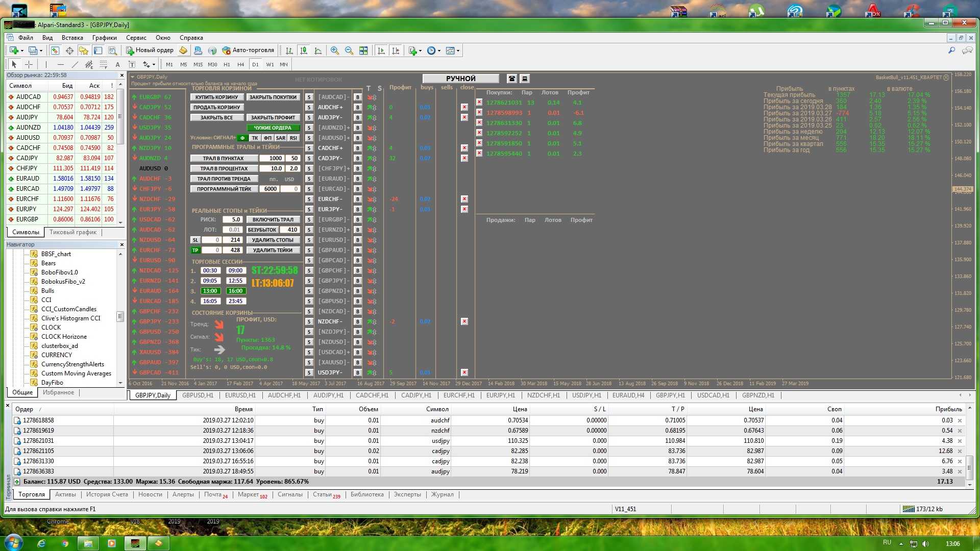This screenshot has height=551, width=980.
Task: Click the tile windows icon
Action: (363, 51)
